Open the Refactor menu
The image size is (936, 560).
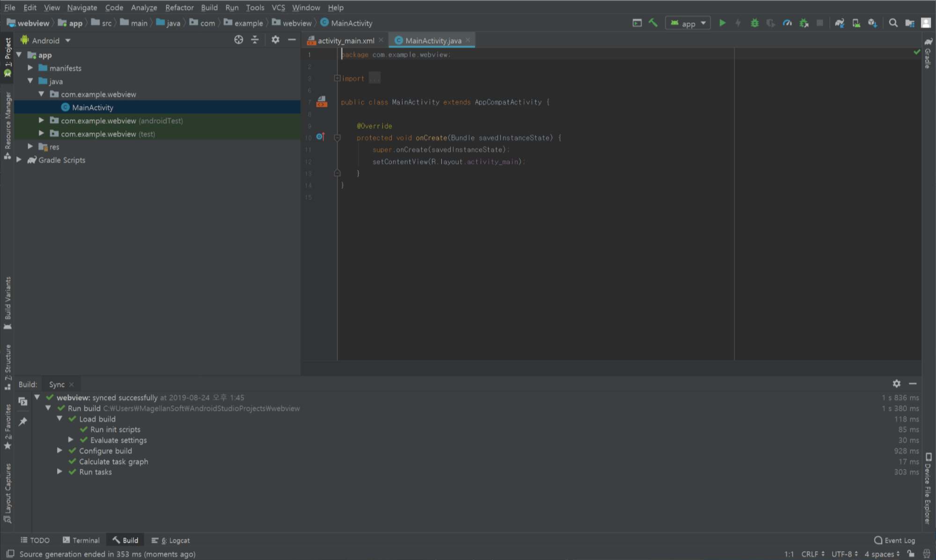pyautogui.click(x=179, y=7)
